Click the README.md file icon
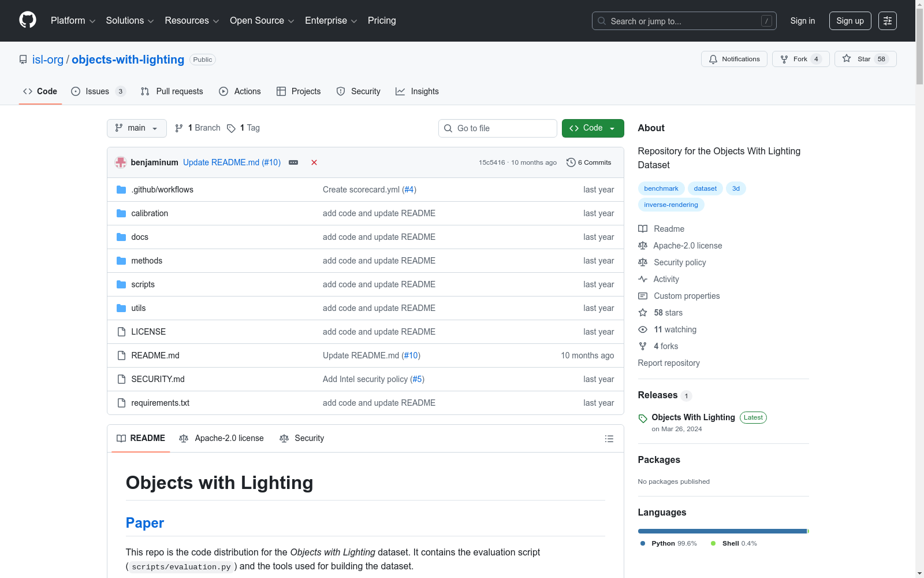This screenshot has width=924, height=578. click(121, 355)
